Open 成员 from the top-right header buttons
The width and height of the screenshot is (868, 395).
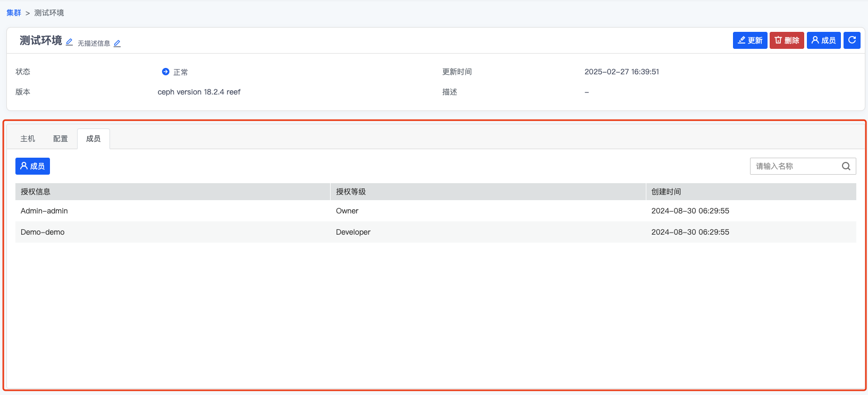coord(823,40)
